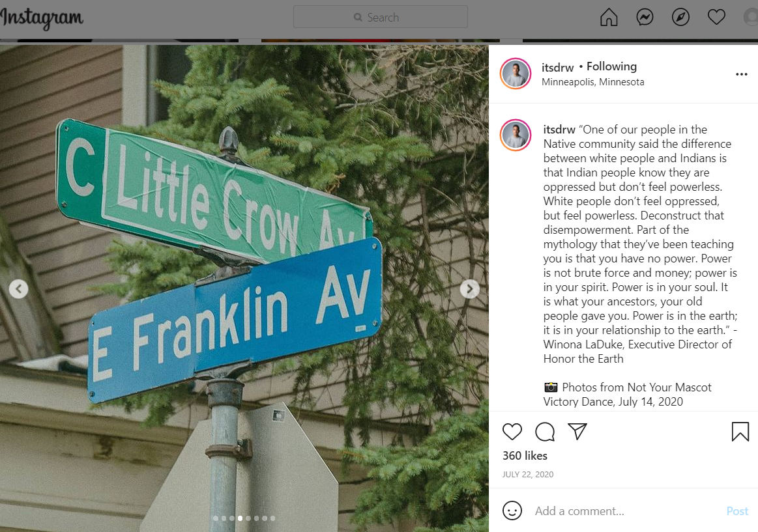
Task: Open the itsdrw username in post header
Action: tap(557, 67)
